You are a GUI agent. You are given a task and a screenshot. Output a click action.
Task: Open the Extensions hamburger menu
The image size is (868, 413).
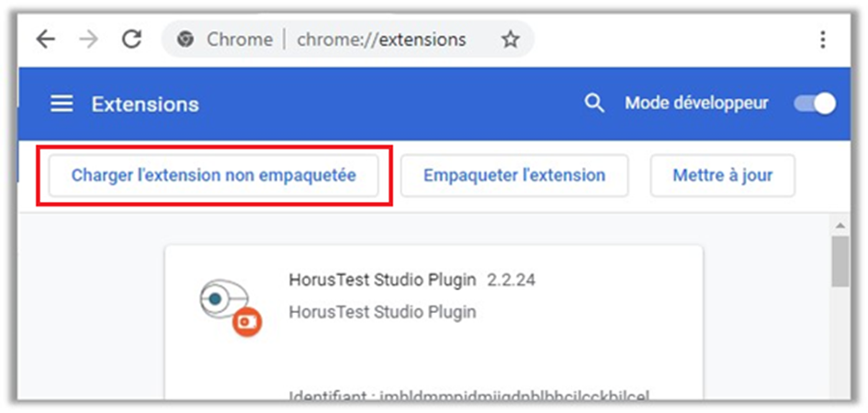[x=62, y=104]
